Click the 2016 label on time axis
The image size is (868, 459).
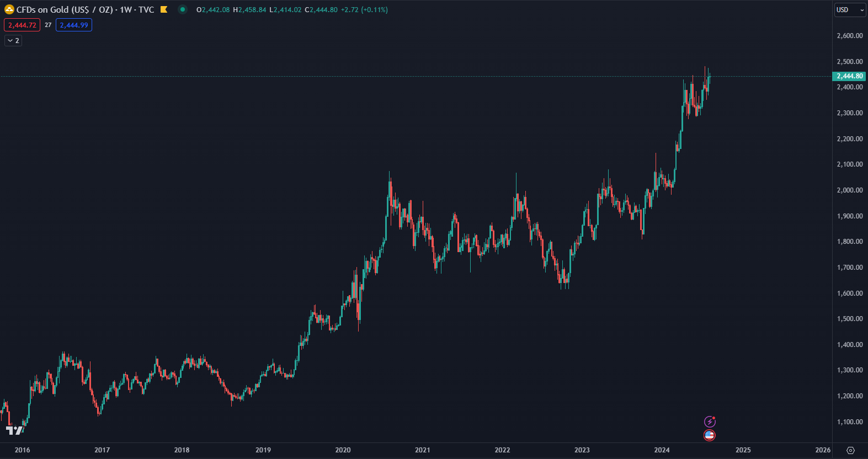pyautogui.click(x=23, y=450)
